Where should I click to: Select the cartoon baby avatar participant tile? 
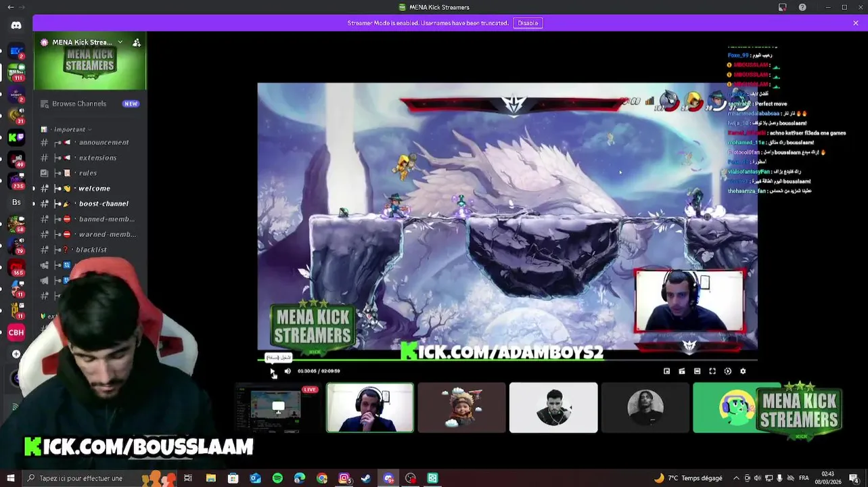[461, 407]
